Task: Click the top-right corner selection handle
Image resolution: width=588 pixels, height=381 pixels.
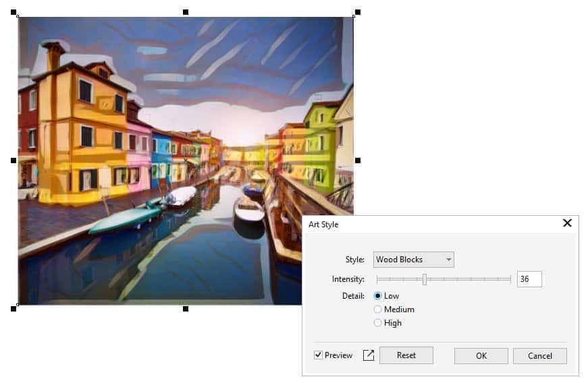Action: click(x=358, y=12)
